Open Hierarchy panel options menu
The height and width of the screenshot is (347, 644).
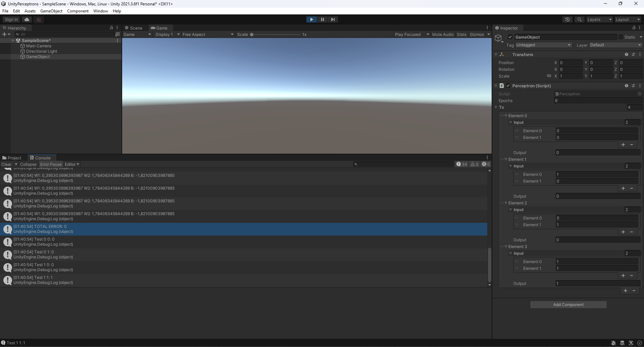pos(117,28)
